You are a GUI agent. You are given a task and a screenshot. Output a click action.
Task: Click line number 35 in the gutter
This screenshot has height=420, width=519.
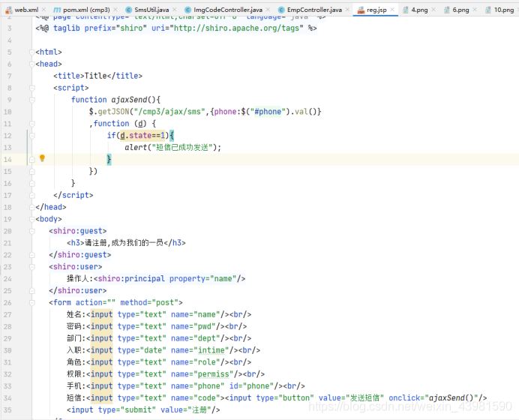[x=7, y=409]
